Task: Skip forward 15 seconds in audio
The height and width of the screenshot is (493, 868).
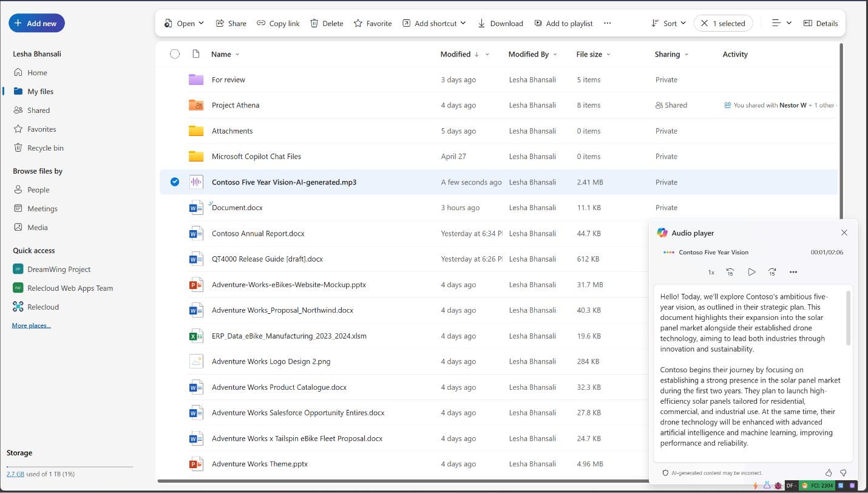Action: (772, 272)
